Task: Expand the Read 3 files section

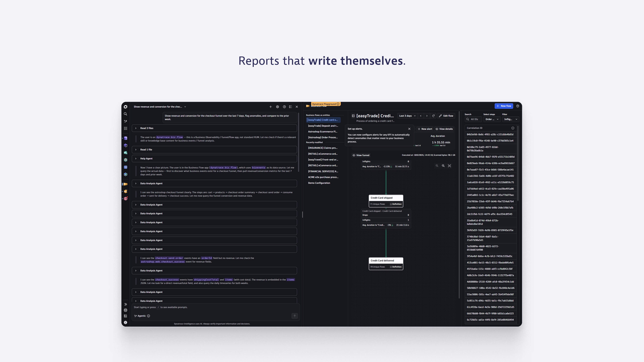Action: [x=214, y=128]
